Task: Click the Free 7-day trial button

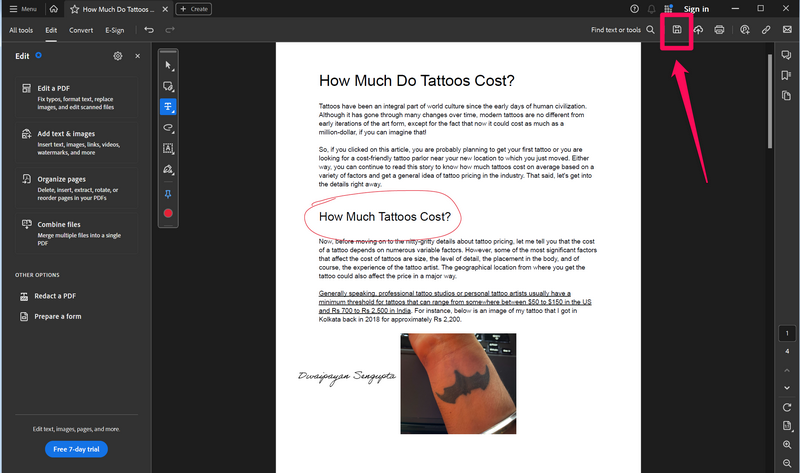Action: [76, 449]
